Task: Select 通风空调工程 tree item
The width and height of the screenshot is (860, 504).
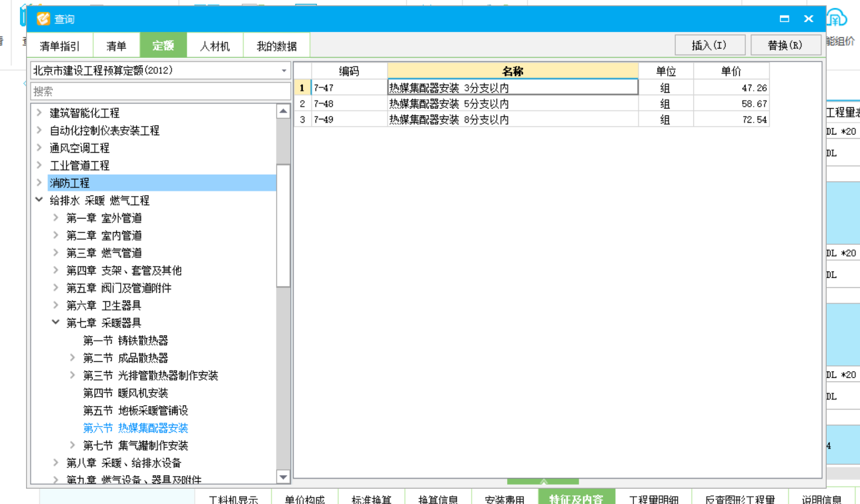Action: click(x=79, y=147)
